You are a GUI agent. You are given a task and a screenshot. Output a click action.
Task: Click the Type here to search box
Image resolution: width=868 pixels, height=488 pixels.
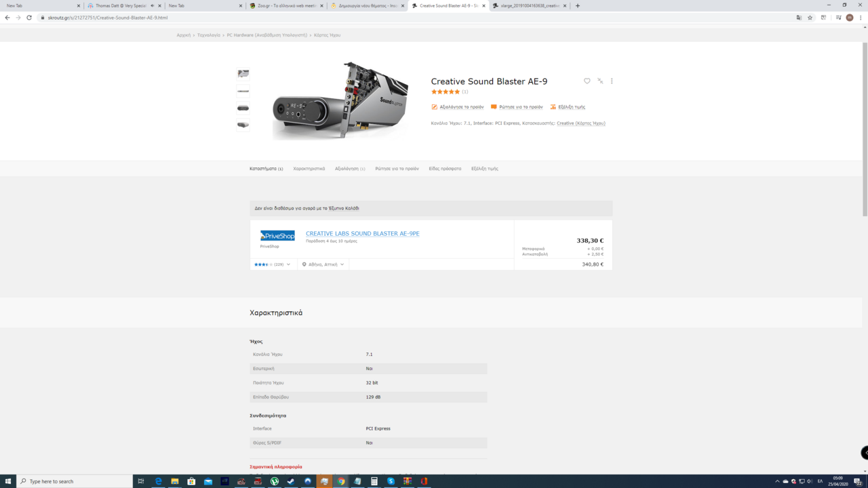[73, 481]
